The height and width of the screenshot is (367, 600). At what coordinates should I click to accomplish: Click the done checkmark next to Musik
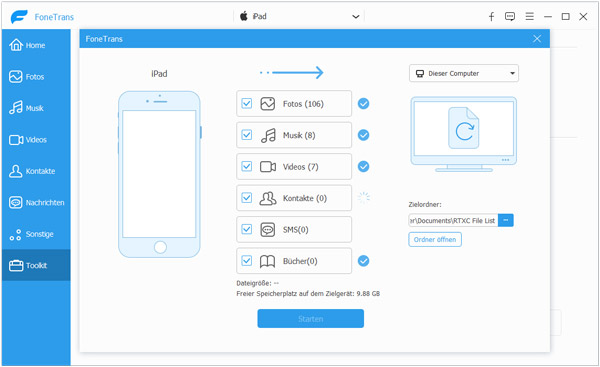(x=363, y=135)
